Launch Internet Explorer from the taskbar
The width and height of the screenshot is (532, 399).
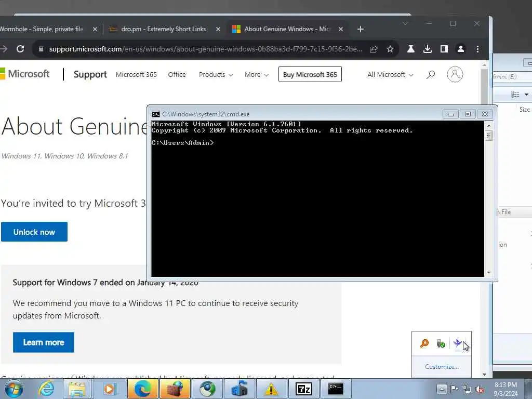click(46, 389)
